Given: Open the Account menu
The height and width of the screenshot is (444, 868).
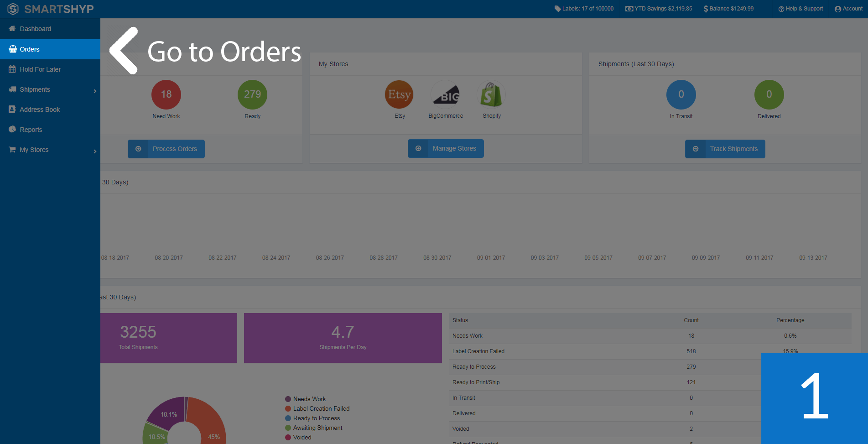Looking at the screenshot, I should (849, 9).
